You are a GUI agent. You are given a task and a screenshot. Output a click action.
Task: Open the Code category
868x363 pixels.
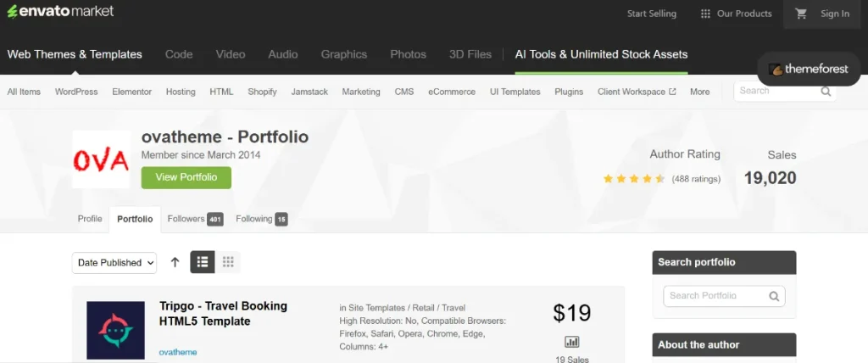pyautogui.click(x=179, y=54)
